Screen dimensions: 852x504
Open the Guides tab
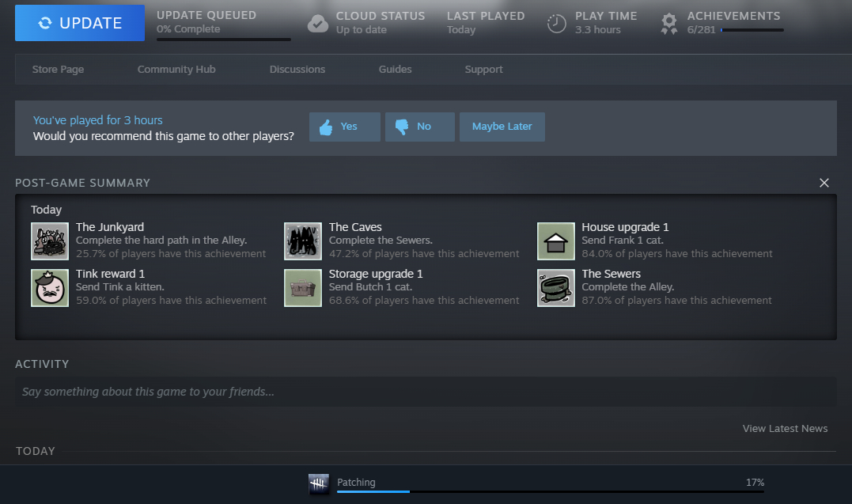point(395,70)
